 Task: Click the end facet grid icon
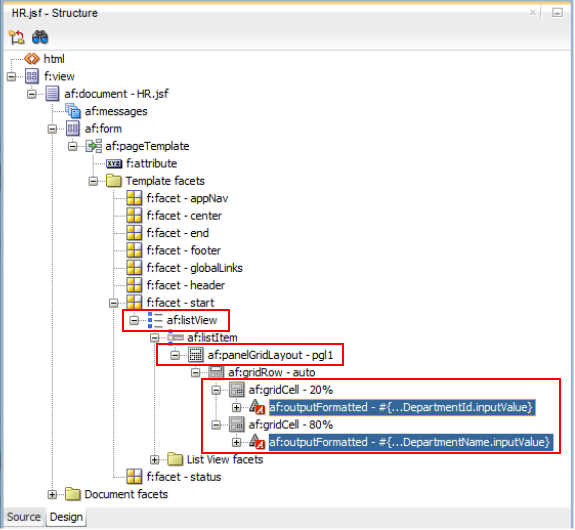[134, 233]
